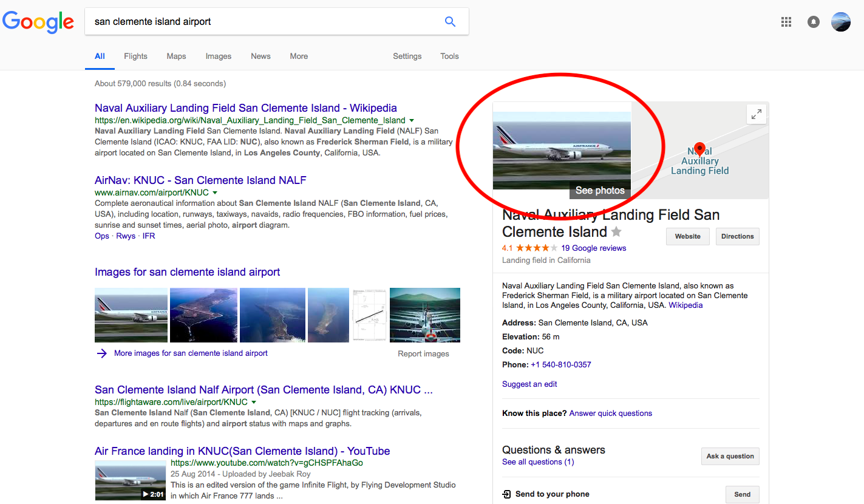Click the Naval Auxiliary Landing Field panel title
The width and height of the screenshot is (864, 504).
click(x=611, y=223)
